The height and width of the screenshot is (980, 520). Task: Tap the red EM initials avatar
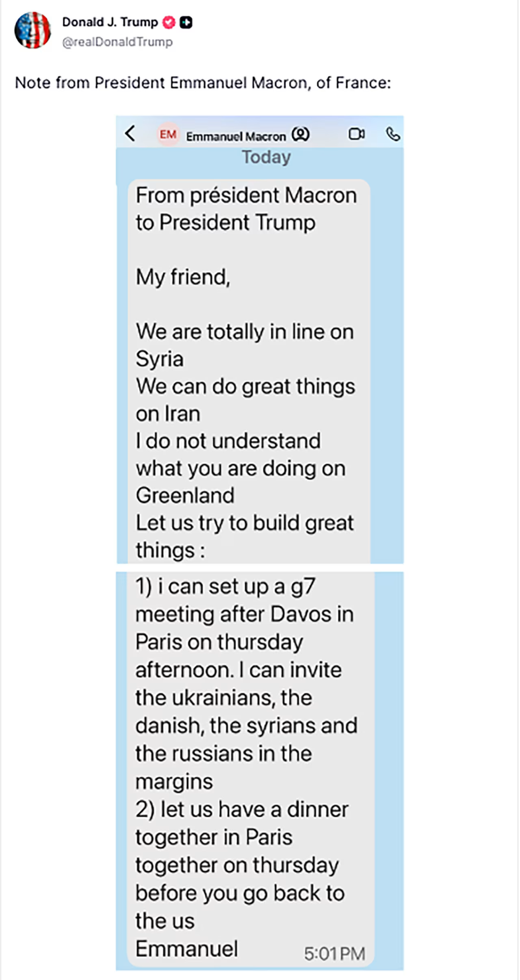coord(168,135)
